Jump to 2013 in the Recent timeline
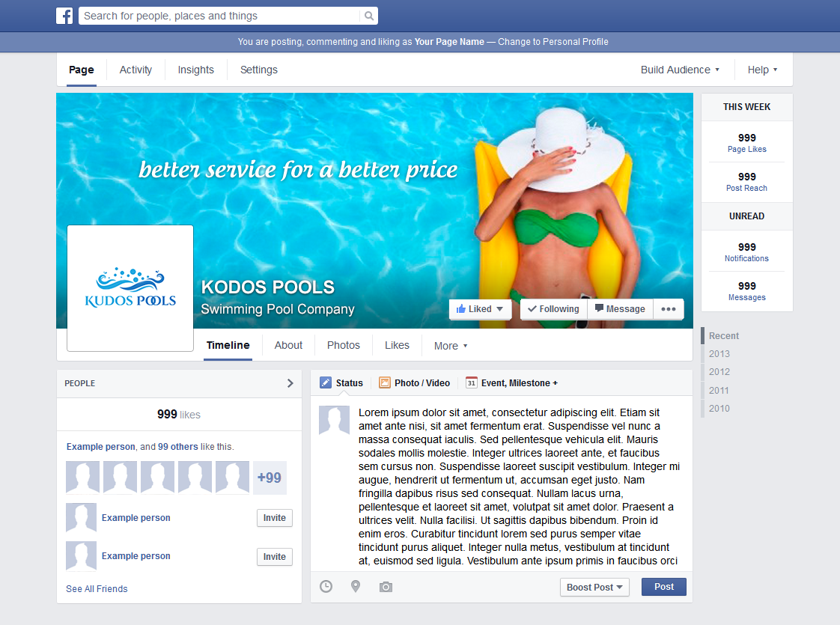 click(719, 353)
